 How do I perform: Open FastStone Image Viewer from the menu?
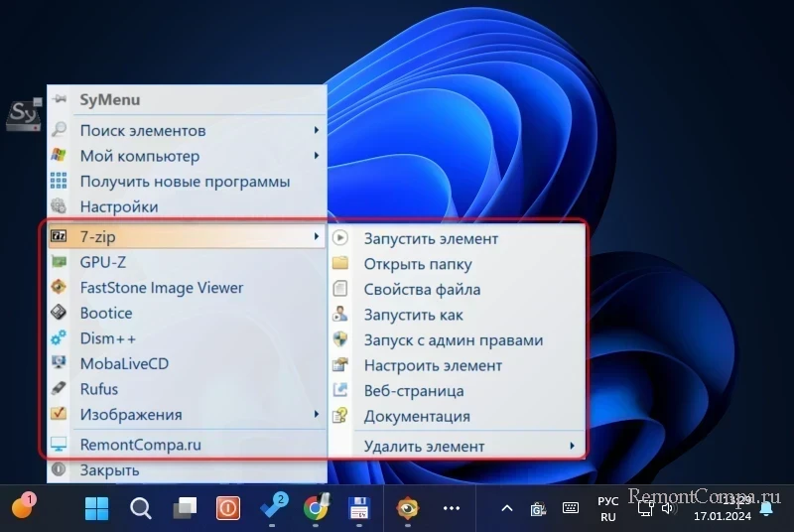(161, 288)
